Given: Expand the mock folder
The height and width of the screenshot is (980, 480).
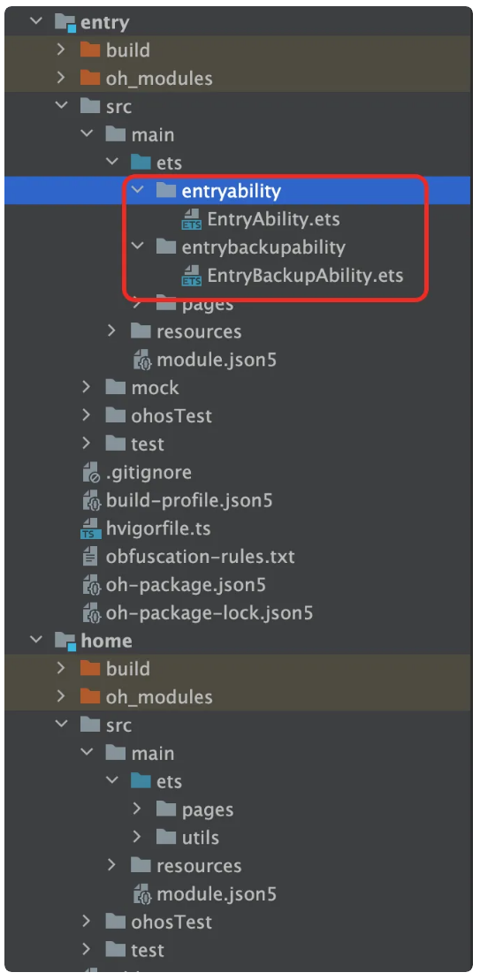Looking at the screenshot, I should tap(87, 388).
